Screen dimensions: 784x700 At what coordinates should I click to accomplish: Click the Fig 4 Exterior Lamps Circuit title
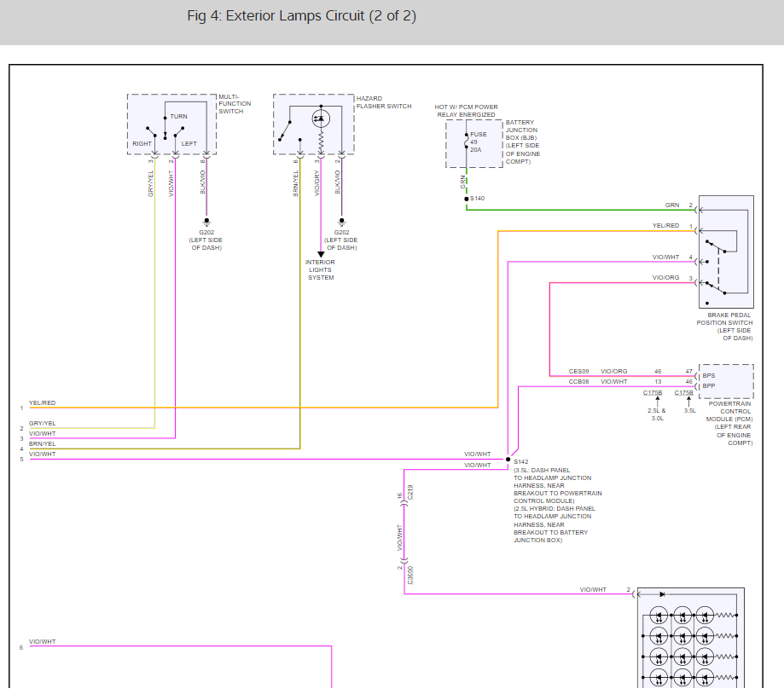point(302,17)
